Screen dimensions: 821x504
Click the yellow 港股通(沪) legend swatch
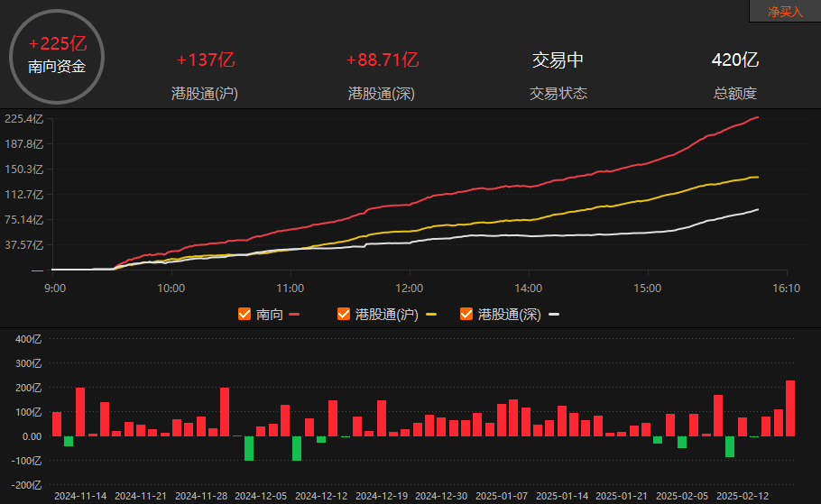pos(431,315)
